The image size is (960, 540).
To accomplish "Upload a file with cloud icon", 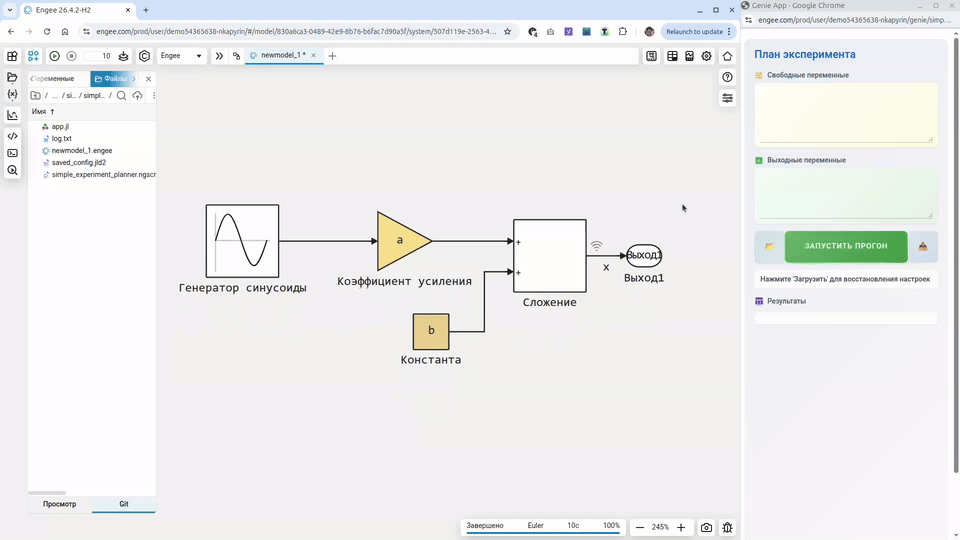I will click(137, 96).
